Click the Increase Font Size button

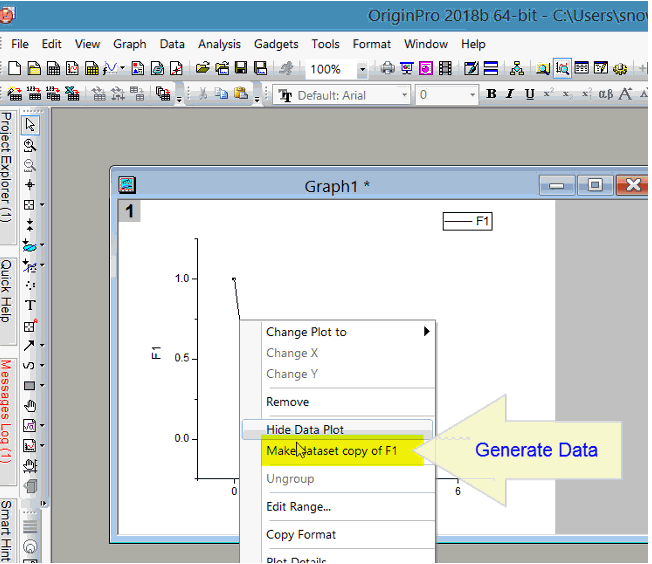[625, 94]
